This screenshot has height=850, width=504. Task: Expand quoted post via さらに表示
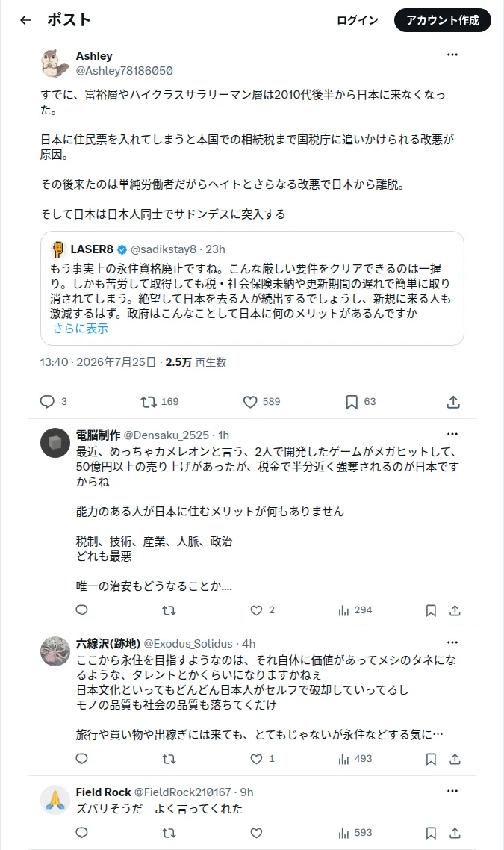pos(80,329)
